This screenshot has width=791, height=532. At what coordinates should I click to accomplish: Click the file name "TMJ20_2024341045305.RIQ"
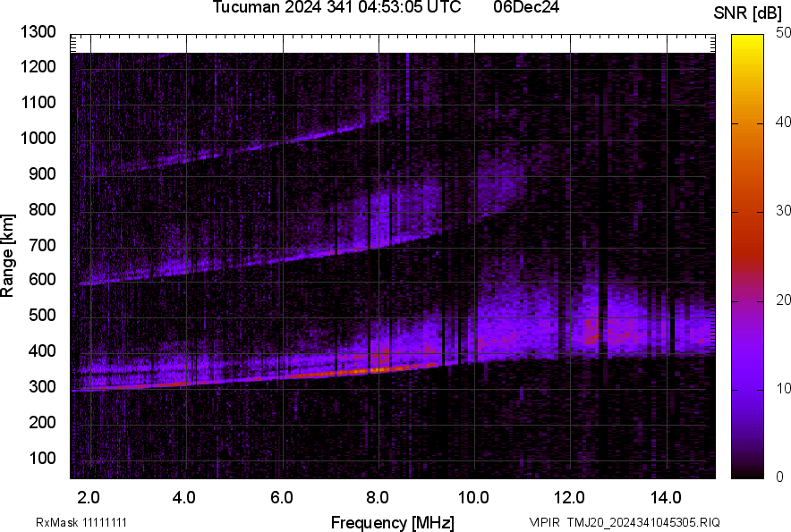coord(643,522)
